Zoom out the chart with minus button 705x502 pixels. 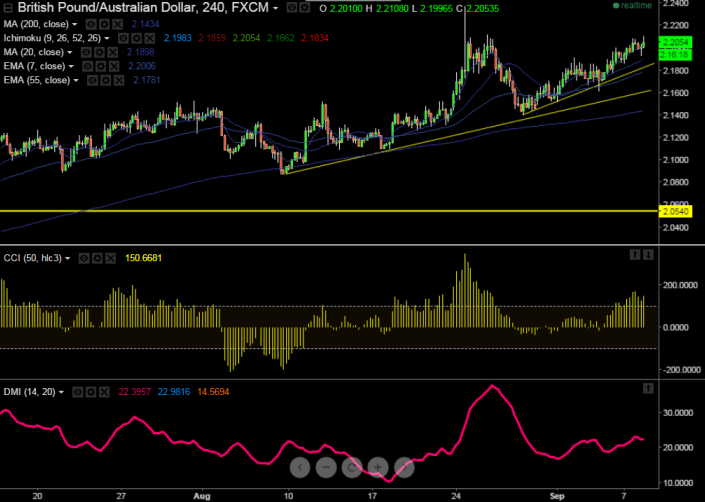tap(326, 466)
